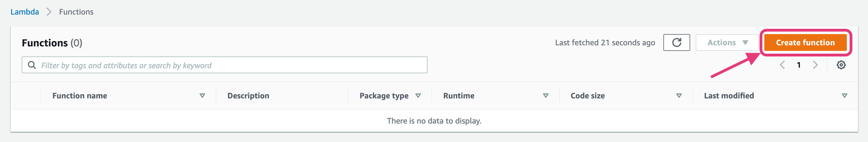Navigate to Lambda breadcrumb link
Screen dimensions: 868x142
click(25, 12)
